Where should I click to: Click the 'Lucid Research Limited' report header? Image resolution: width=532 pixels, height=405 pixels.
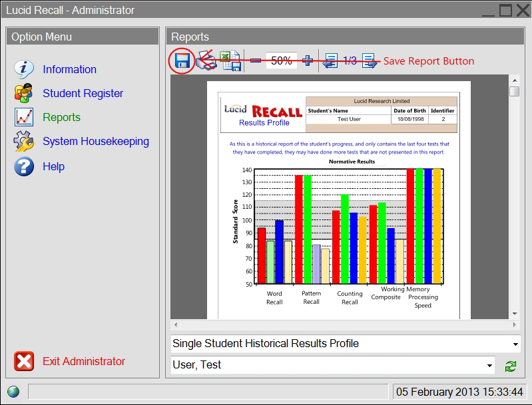pos(382,101)
